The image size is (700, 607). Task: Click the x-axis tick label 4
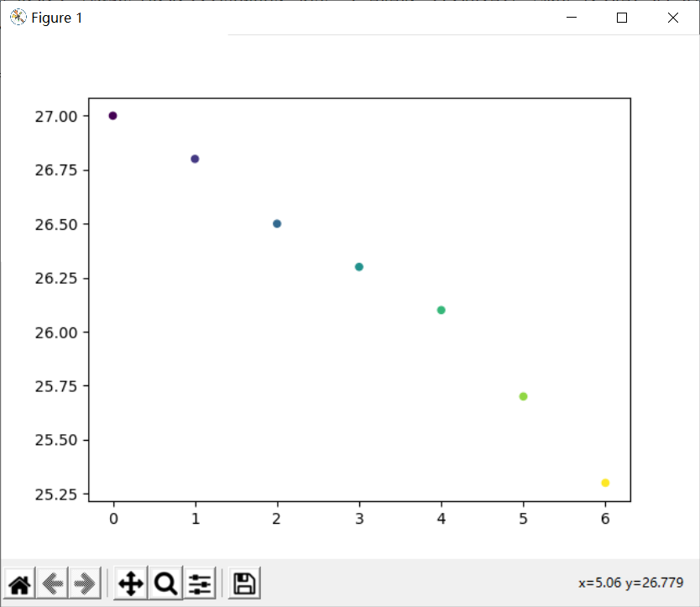(441, 519)
